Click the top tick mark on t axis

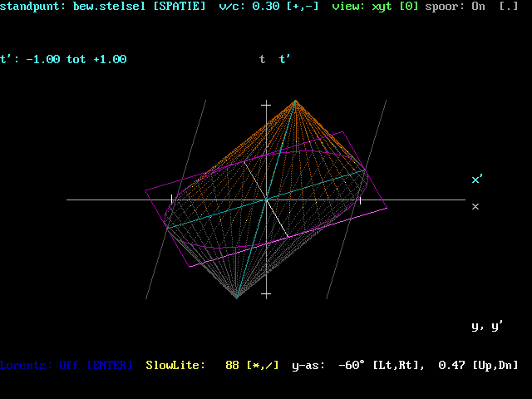click(x=266, y=105)
